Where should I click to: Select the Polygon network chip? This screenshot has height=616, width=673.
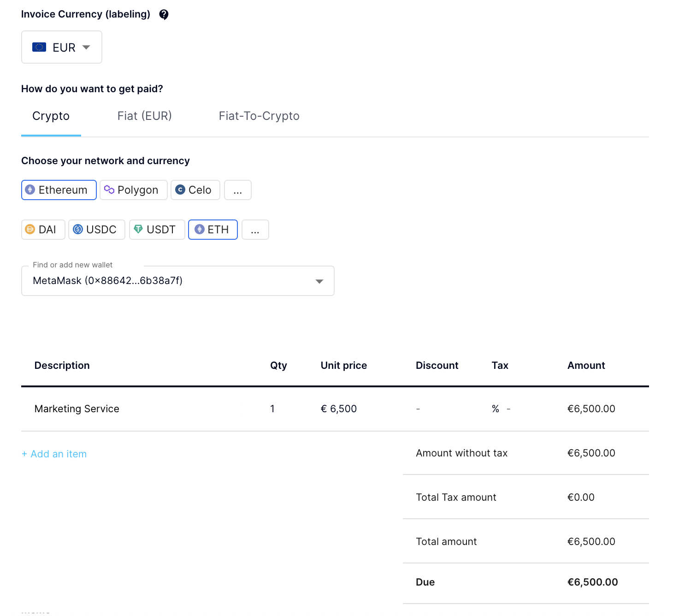(x=134, y=190)
